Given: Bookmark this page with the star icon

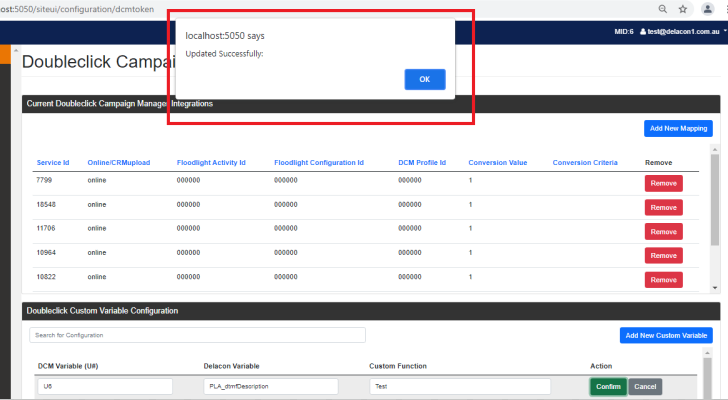Looking at the screenshot, I should [x=682, y=9].
